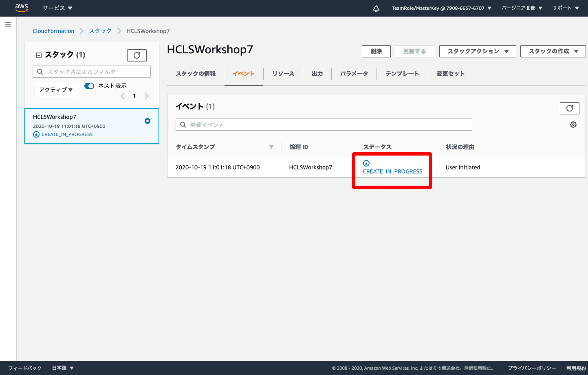
Task: Go to next page of stacks
Action: [147, 96]
